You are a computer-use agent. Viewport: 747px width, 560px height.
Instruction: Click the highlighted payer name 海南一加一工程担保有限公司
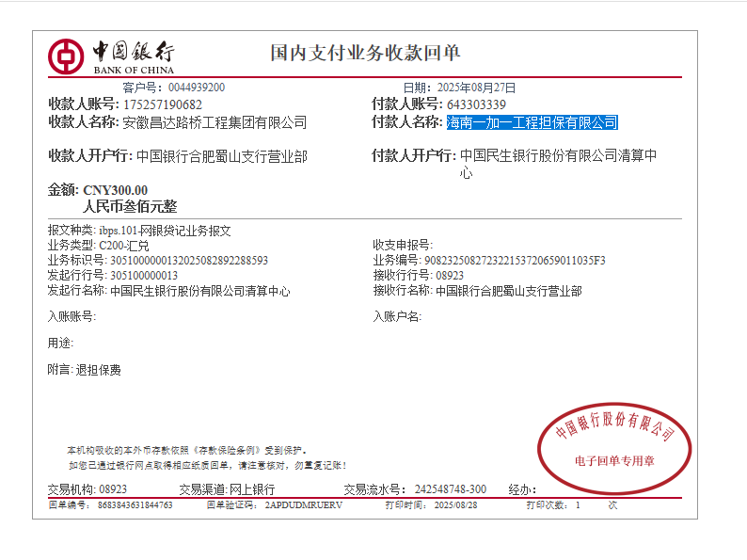point(532,122)
